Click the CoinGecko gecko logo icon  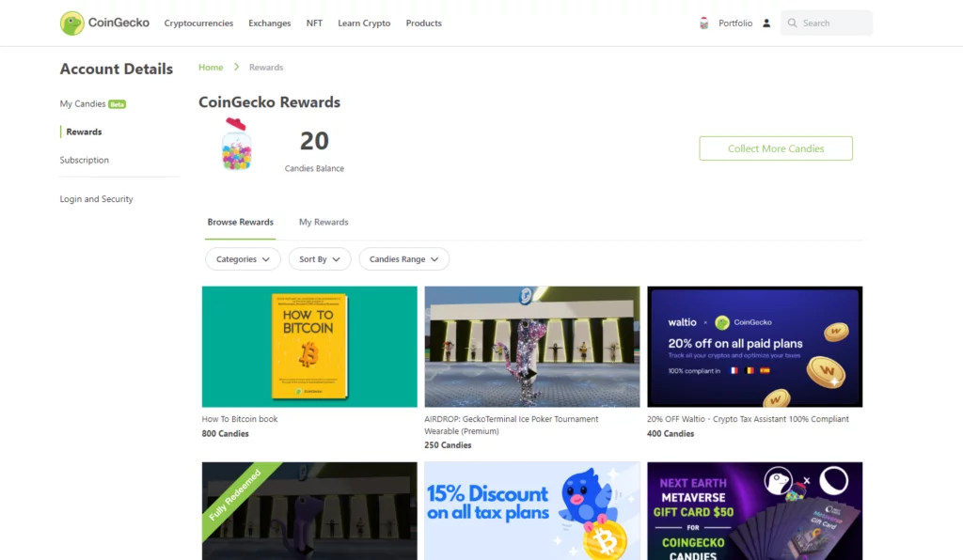pos(71,23)
